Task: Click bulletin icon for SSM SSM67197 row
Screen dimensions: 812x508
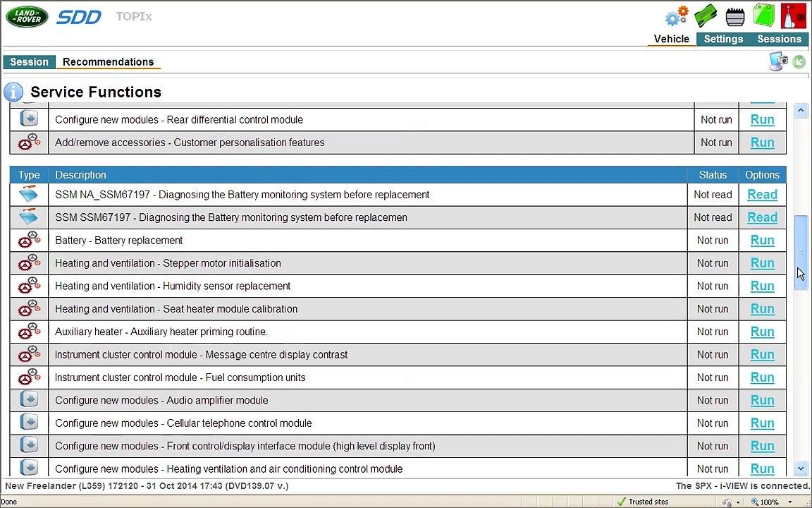Action: pos(28,217)
